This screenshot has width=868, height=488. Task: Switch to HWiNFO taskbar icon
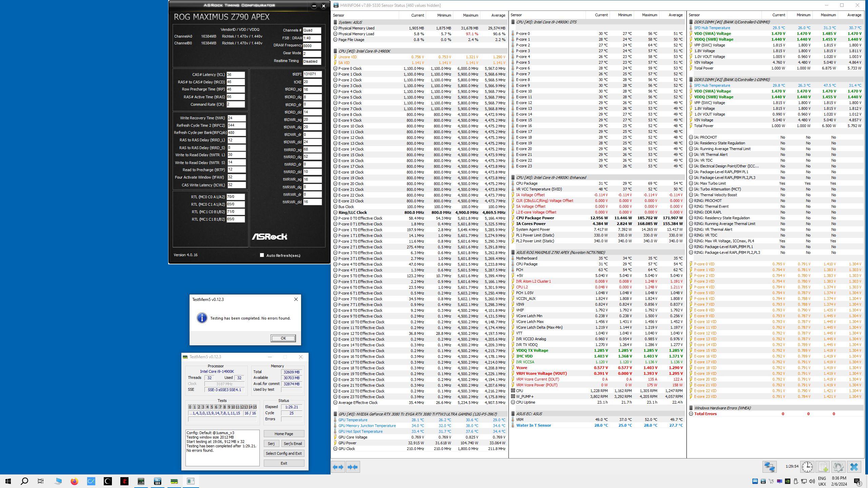[158, 481]
